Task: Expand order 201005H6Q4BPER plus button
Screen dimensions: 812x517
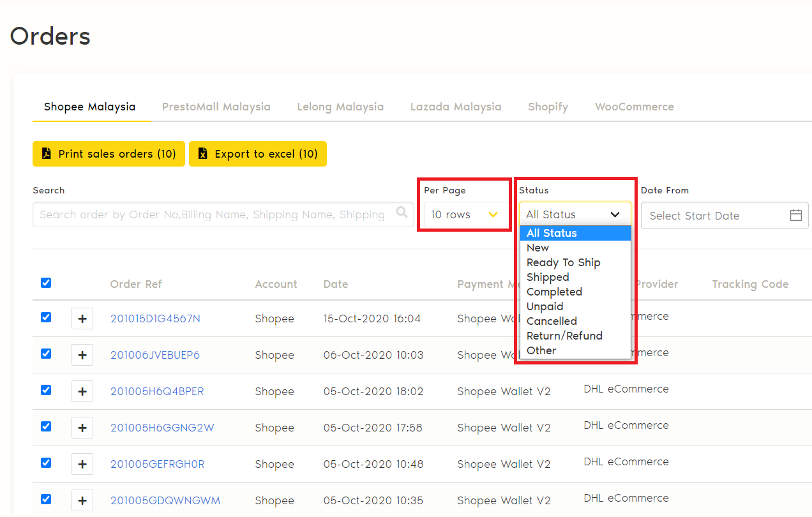Action: [82, 391]
